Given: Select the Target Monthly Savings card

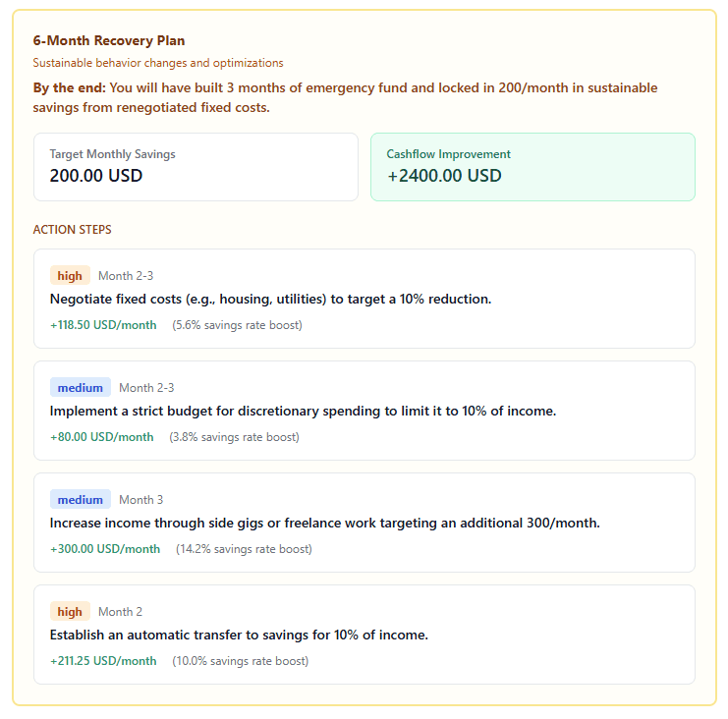Looking at the screenshot, I should pos(196,167).
